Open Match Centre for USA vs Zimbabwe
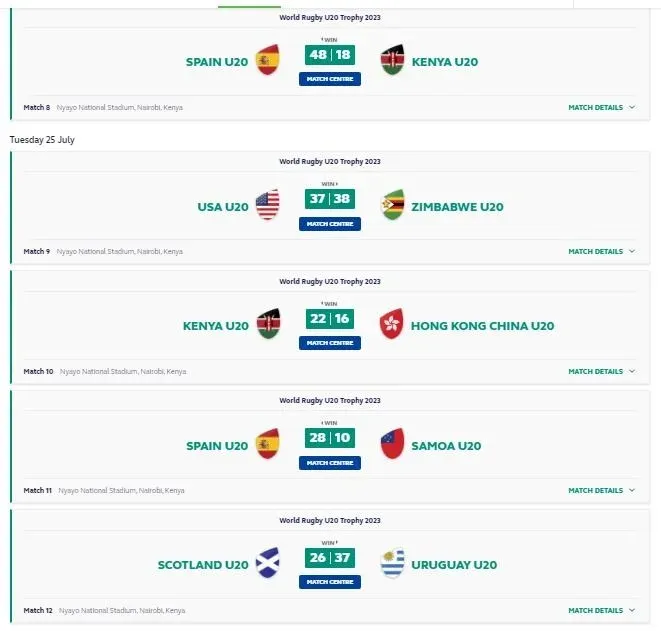 point(329,223)
